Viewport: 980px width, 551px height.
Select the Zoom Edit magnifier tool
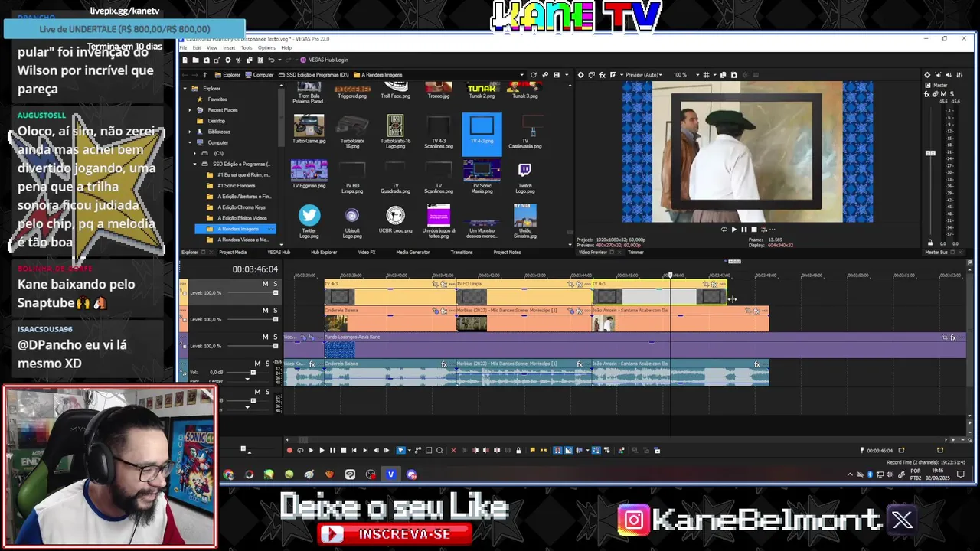tap(439, 450)
